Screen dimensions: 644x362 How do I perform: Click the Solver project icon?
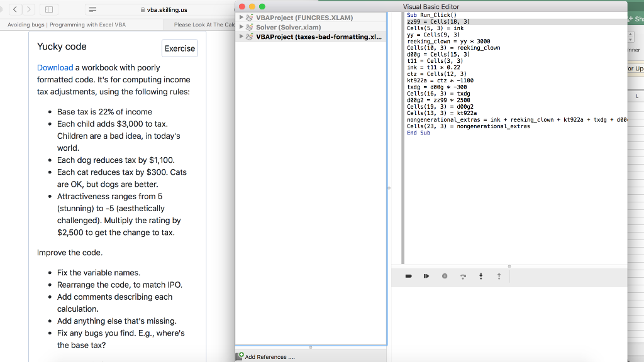249,27
